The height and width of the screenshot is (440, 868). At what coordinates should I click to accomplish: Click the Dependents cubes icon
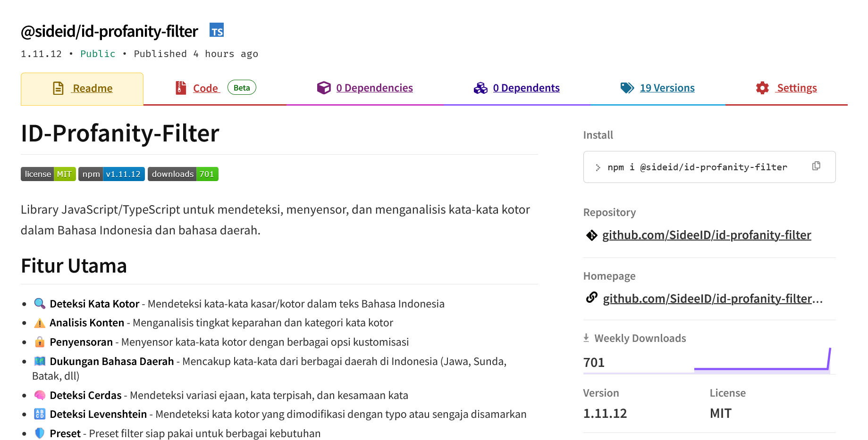(x=480, y=88)
